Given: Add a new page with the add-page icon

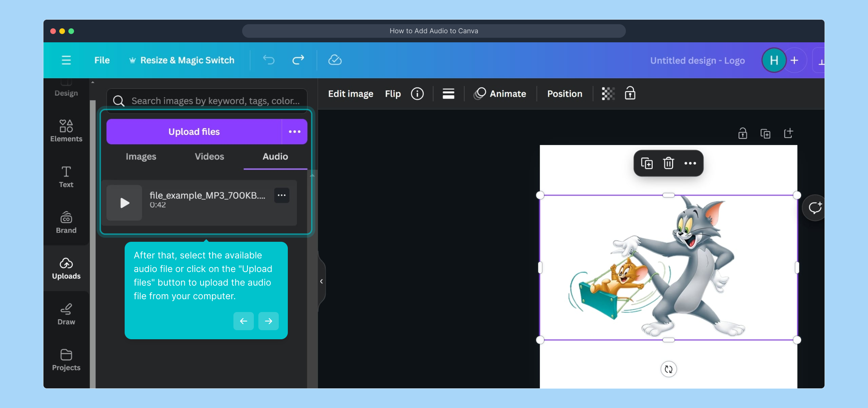Looking at the screenshot, I should point(788,133).
